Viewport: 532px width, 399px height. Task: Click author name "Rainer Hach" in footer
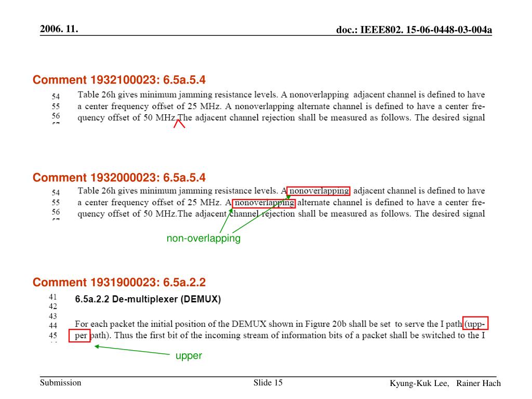(478, 383)
